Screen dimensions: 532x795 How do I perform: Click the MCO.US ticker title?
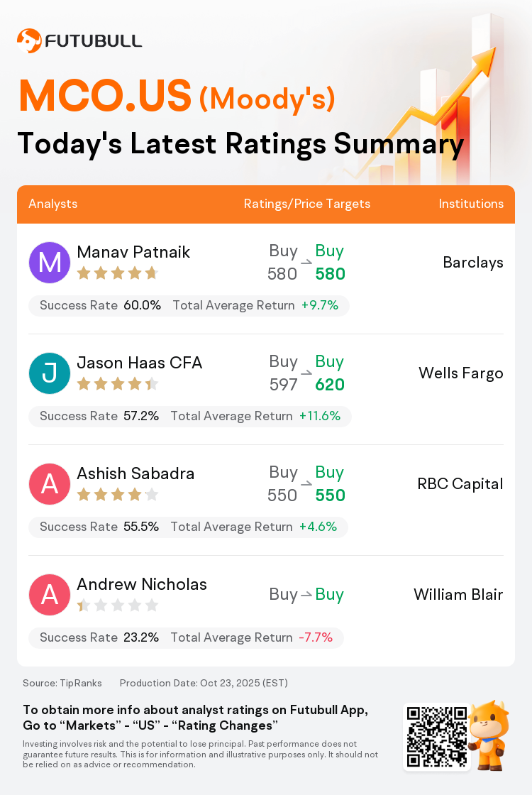105,97
